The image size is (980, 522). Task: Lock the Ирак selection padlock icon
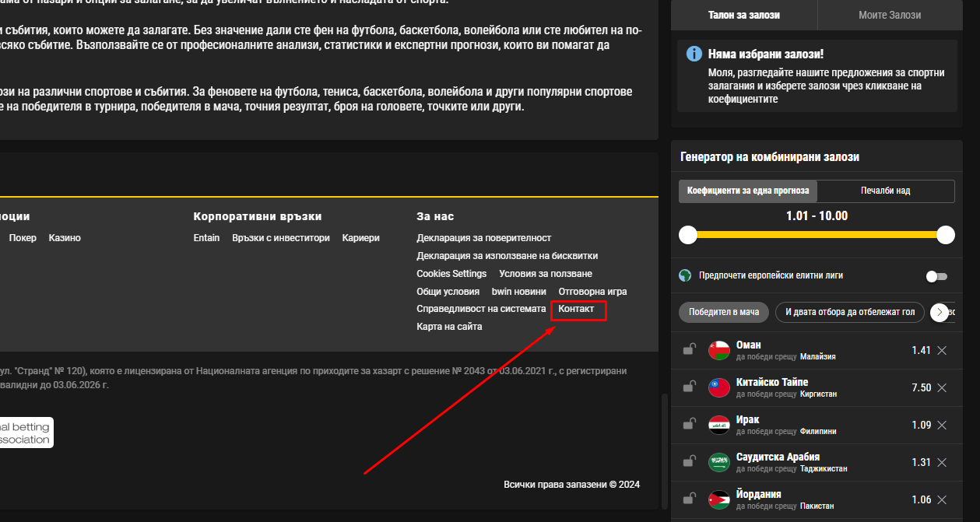689,424
